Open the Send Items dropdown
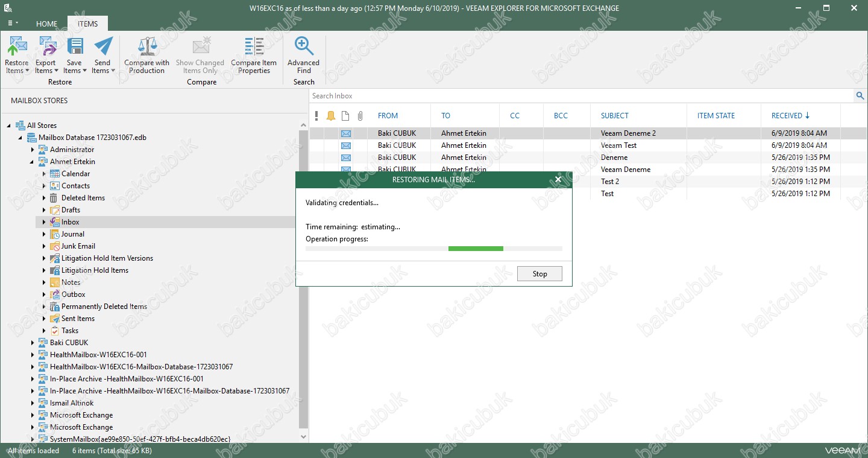The width and height of the screenshot is (868, 458). click(x=102, y=56)
